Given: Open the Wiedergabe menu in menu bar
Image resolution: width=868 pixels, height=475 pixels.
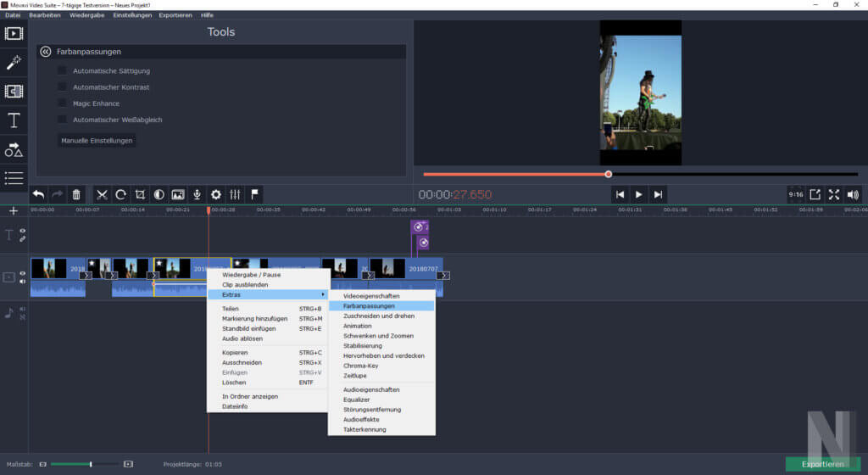Looking at the screenshot, I should point(87,15).
